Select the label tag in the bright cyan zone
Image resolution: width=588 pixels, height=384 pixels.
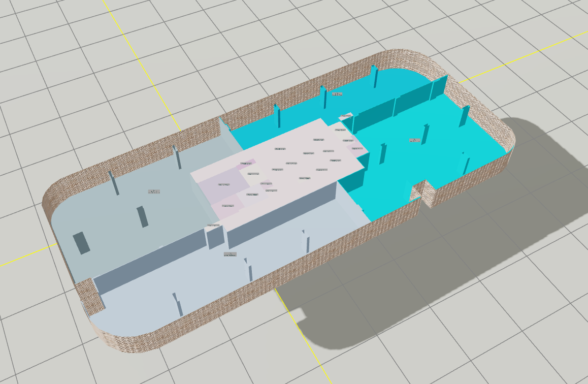(x=414, y=140)
